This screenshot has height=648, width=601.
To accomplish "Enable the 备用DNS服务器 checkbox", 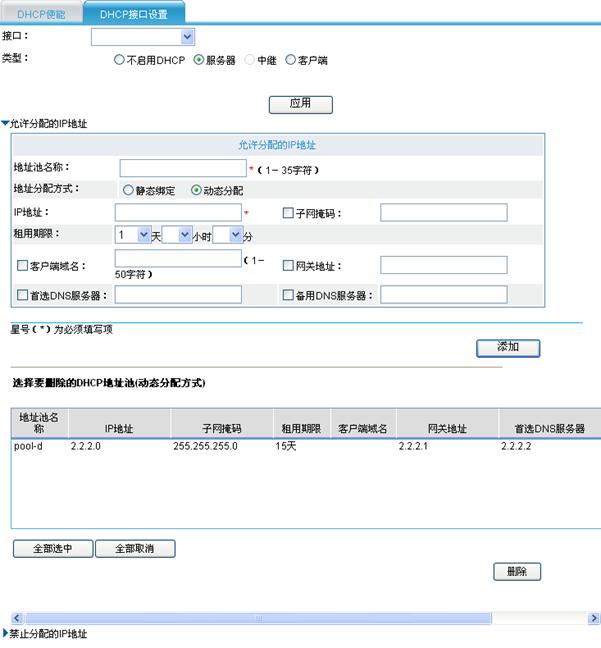I will (x=288, y=295).
